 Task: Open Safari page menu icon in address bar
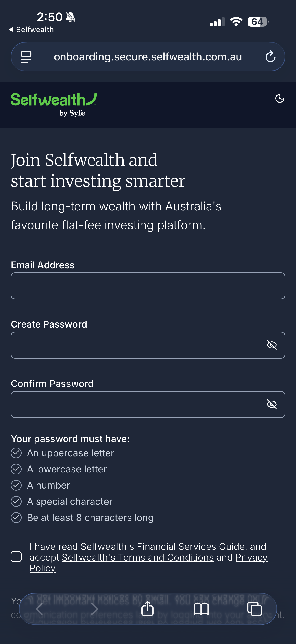pos(26,57)
